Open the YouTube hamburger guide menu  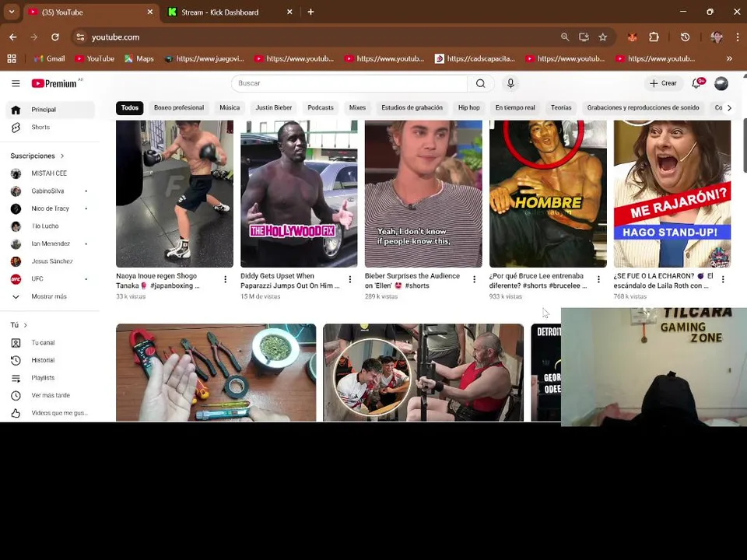[16, 83]
